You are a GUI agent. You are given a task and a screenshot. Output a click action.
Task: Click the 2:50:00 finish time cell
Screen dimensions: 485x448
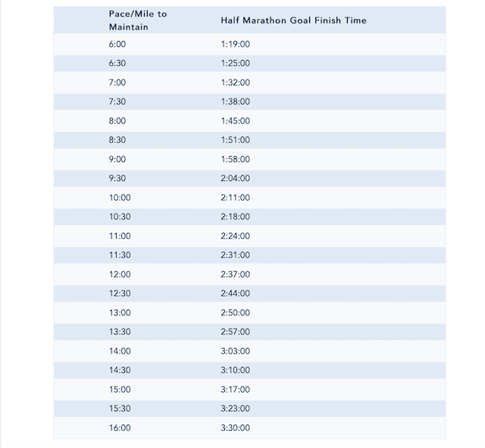point(236,313)
